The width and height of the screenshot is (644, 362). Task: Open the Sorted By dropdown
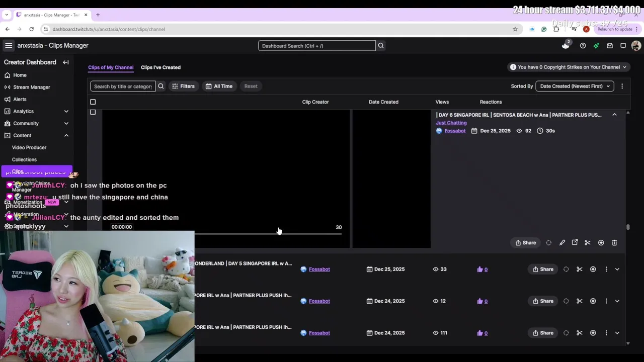(x=575, y=86)
